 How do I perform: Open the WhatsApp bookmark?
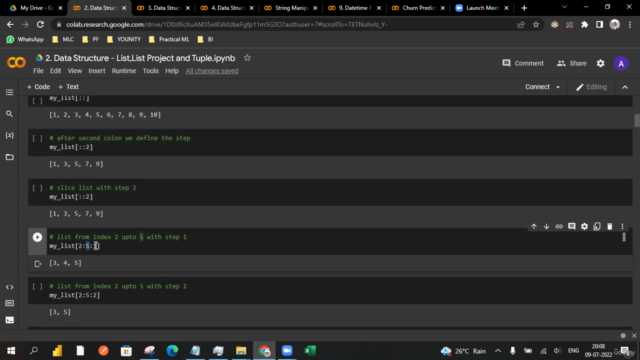25,39
